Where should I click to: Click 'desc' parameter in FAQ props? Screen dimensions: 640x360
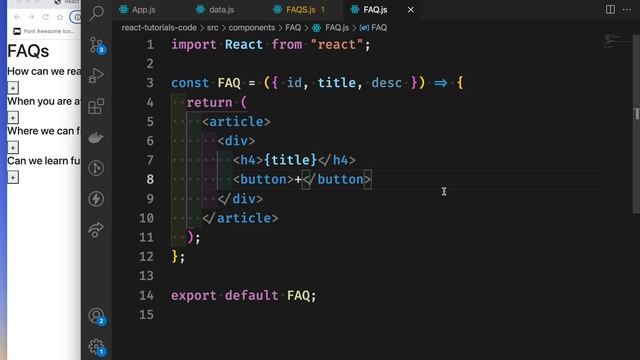tap(387, 83)
